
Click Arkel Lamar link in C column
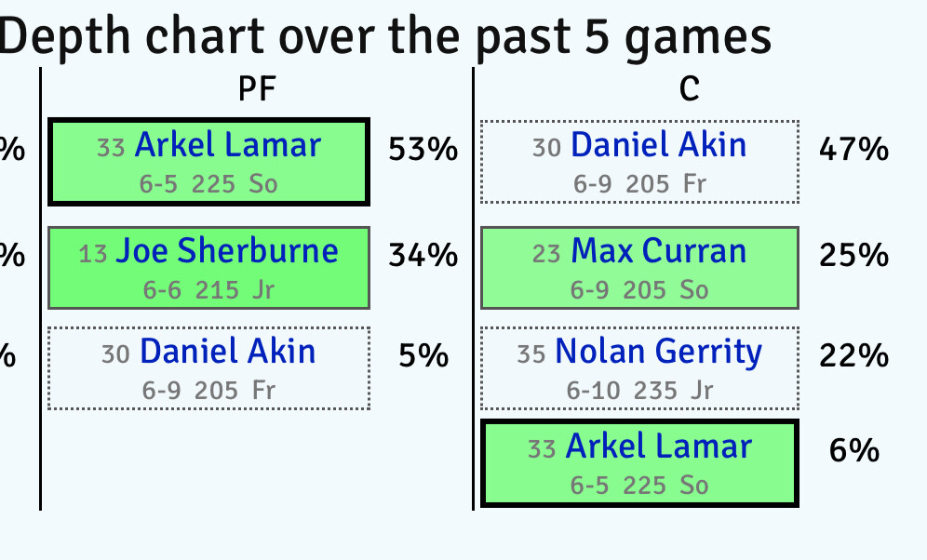(658, 447)
